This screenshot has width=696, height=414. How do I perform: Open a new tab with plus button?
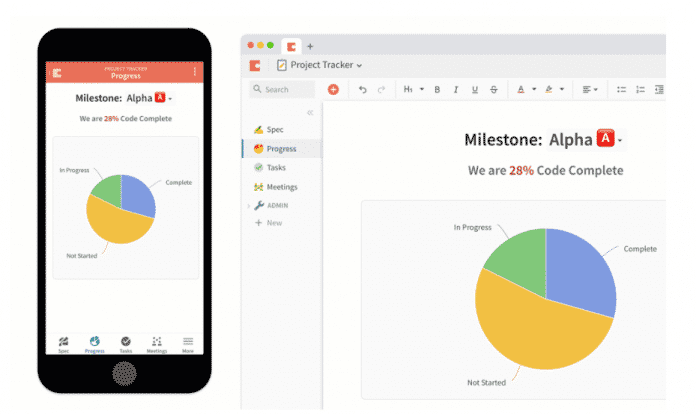(310, 46)
